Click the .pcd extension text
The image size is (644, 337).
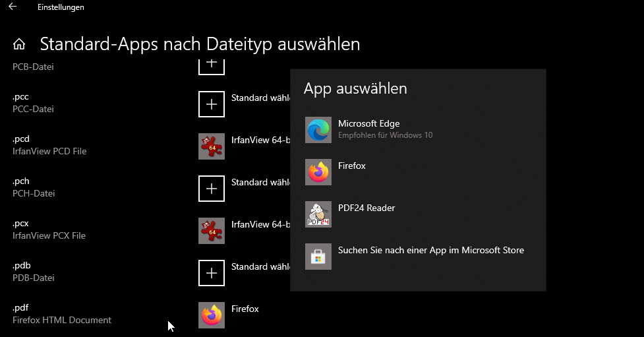pyautogui.click(x=21, y=139)
